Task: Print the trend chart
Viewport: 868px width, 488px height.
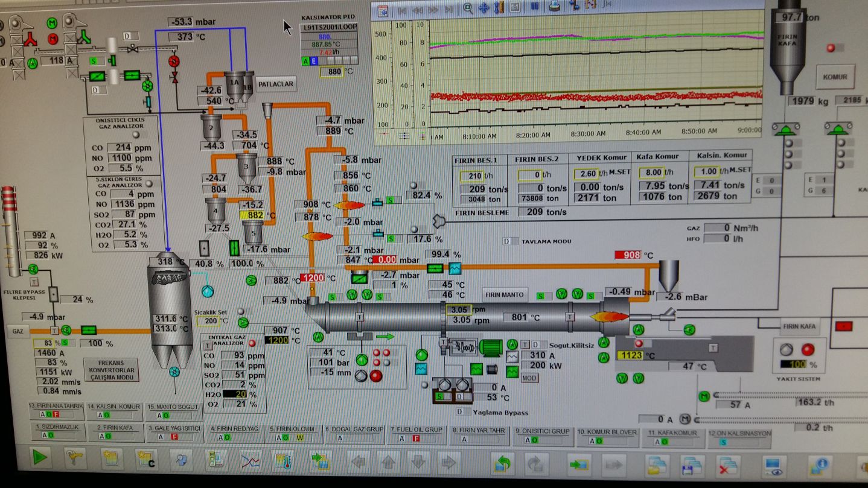Action: (554, 6)
